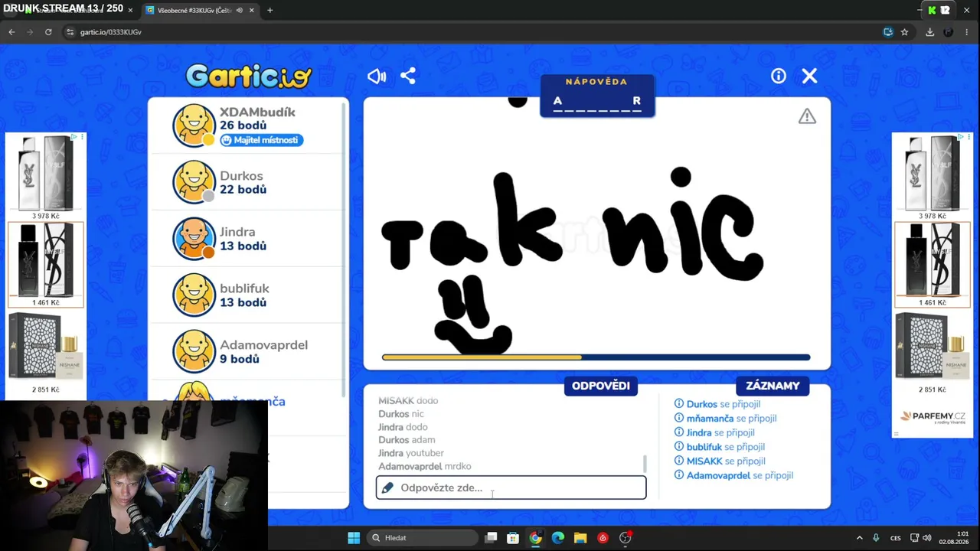Close the Všeobecné #33KUGv browser tab

252,11
